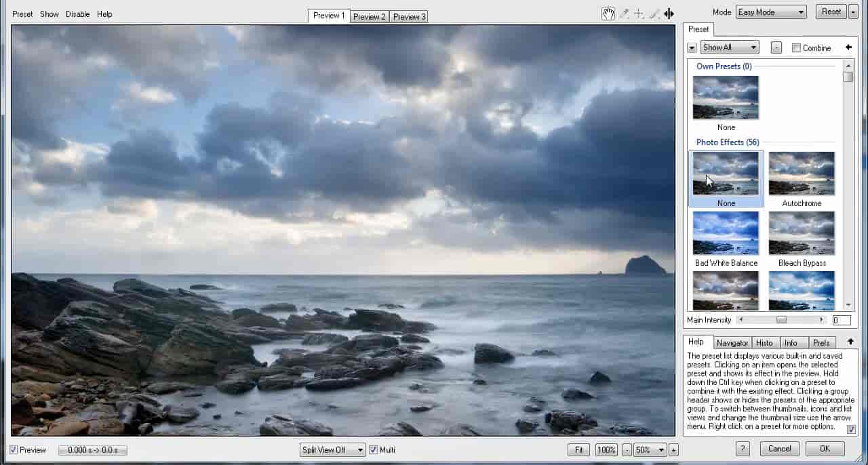Open the Split View Off dropdown

pos(332,449)
